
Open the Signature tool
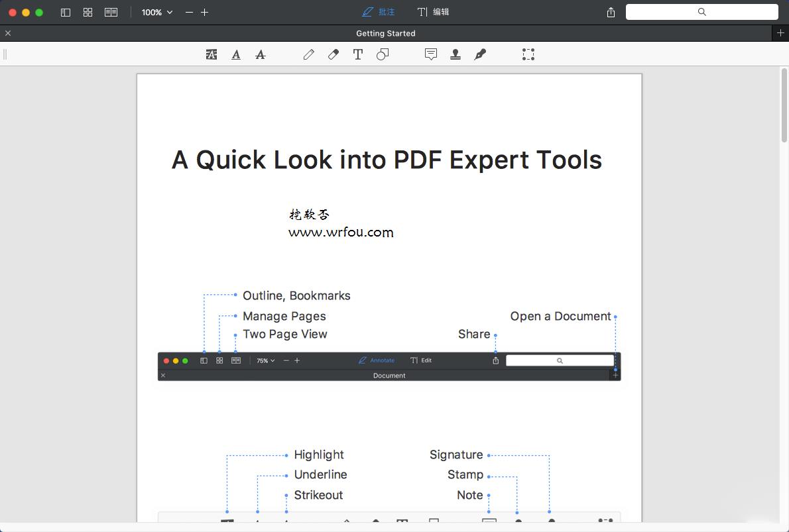click(480, 55)
